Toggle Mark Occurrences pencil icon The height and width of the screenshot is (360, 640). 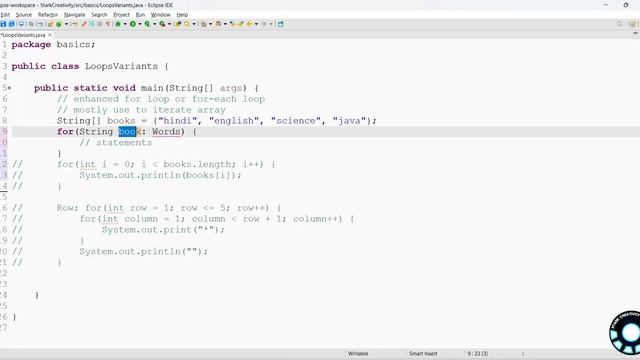click(84, 24)
